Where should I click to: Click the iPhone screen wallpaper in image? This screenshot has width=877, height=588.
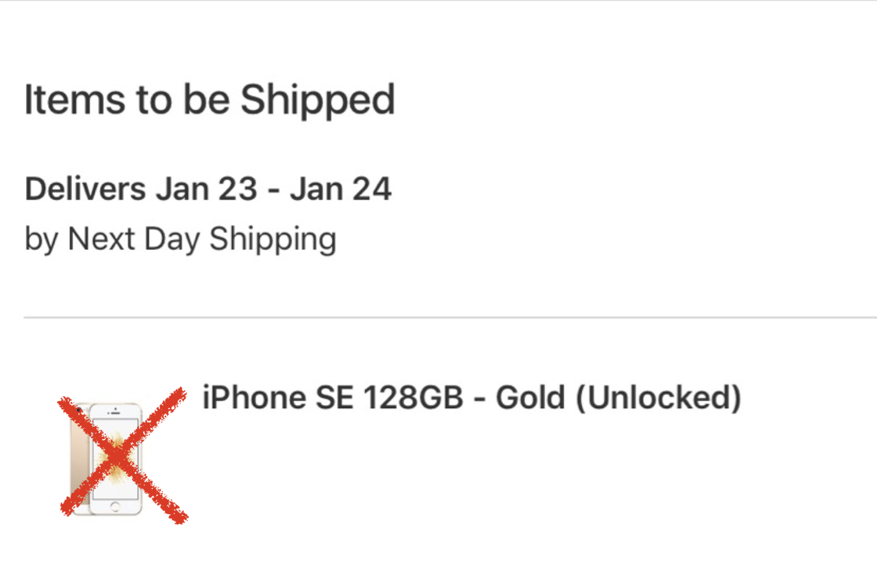point(115,458)
